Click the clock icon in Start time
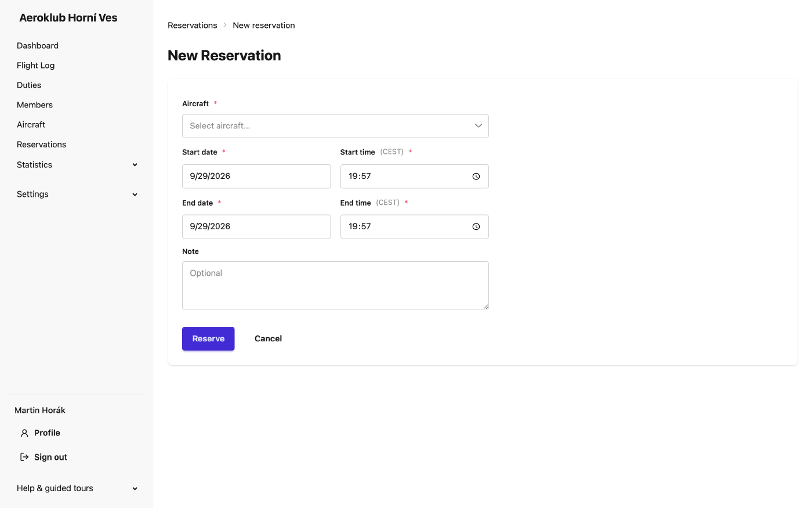812x508 pixels. (x=476, y=176)
